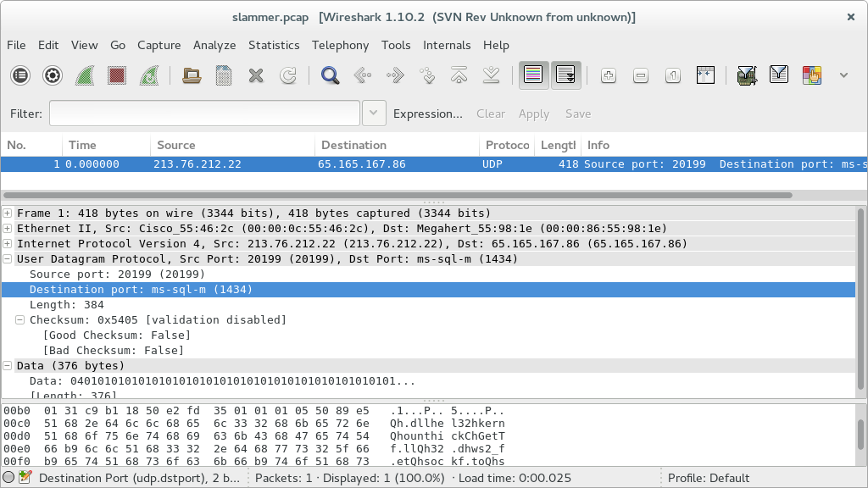
Task: Click the hex pane vertical scrollbar
Action: (x=860, y=435)
